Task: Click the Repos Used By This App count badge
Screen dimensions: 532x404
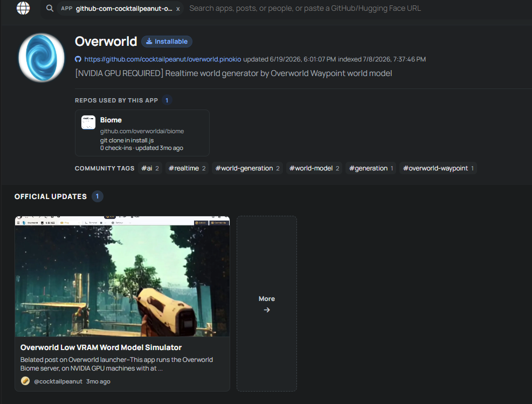Action: (167, 100)
